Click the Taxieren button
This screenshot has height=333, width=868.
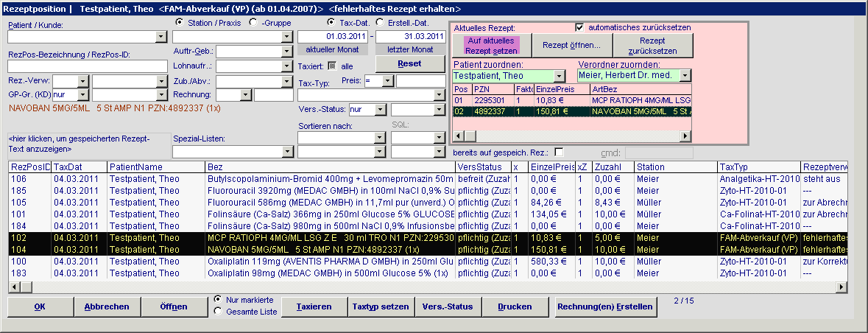pos(314,306)
